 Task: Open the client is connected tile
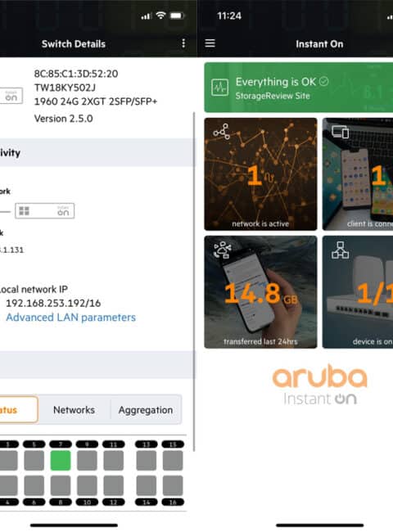[358, 174]
